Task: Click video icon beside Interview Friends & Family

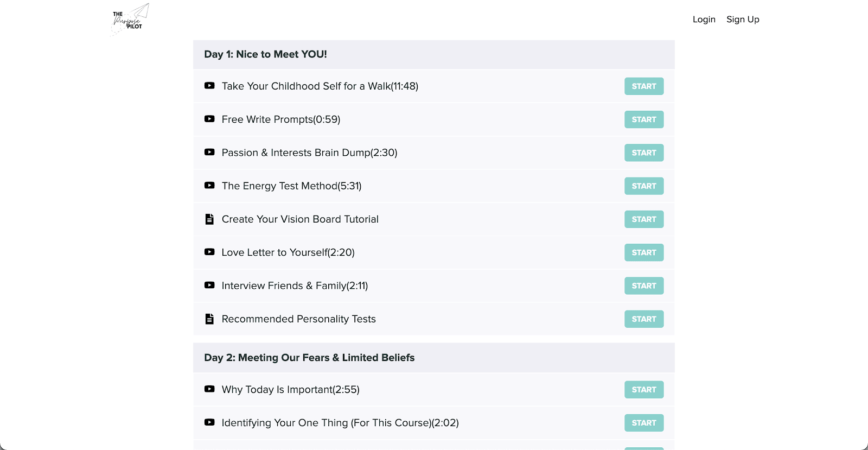Action: pos(209,285)
